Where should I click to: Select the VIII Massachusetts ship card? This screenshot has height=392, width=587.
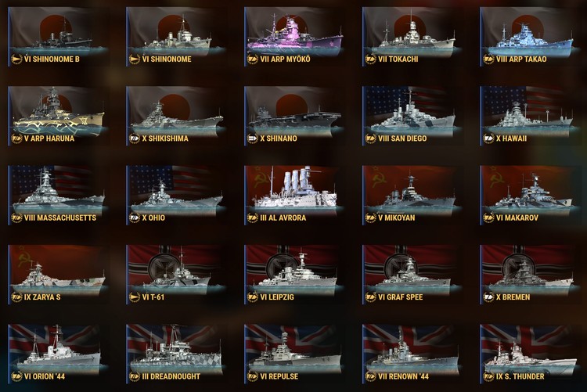coord(56,195)
